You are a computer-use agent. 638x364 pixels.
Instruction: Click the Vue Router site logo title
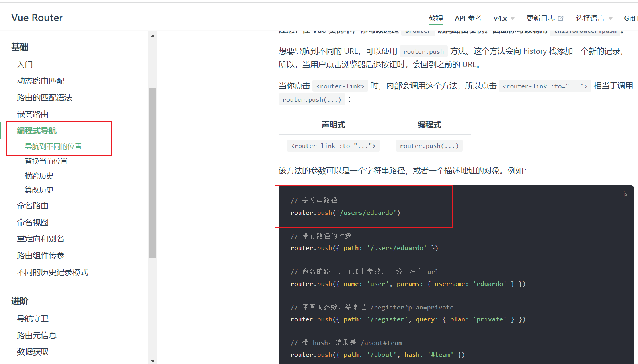[37, 18]
